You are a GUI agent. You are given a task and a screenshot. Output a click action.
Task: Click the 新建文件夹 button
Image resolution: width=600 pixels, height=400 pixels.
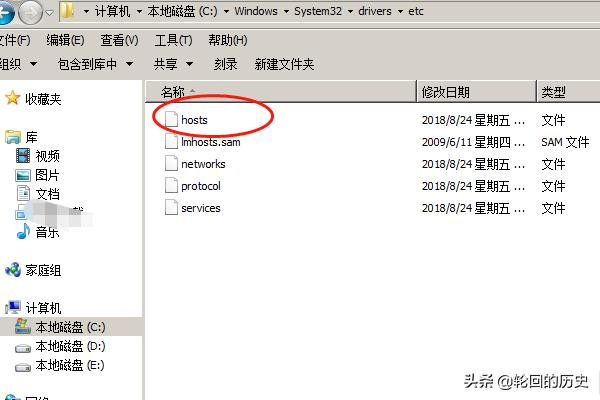(284, 64)
